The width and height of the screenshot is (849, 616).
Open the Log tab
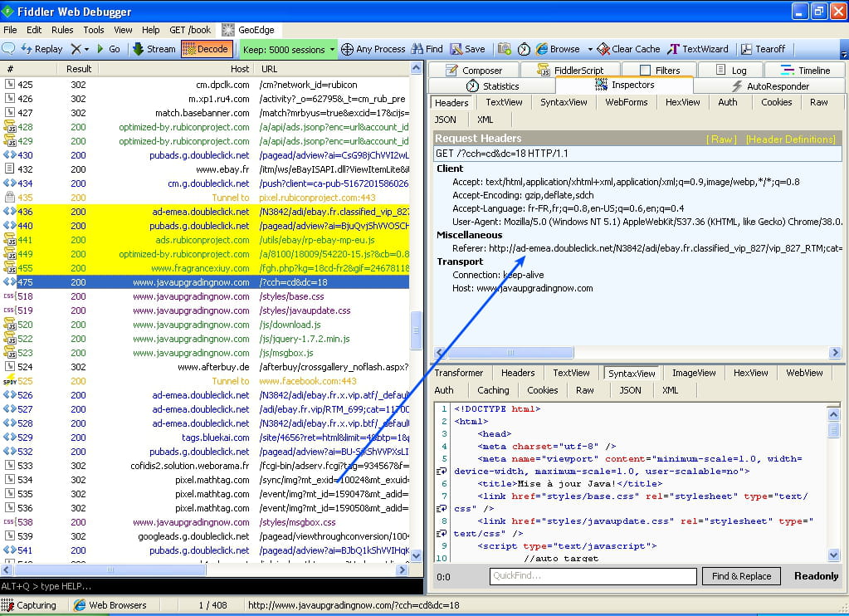click(x=731, y=71)
